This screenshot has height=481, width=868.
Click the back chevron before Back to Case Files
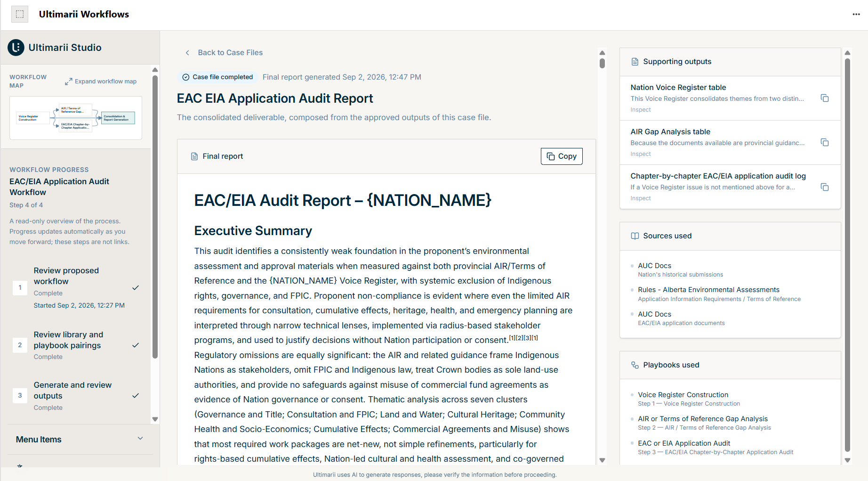187,53
